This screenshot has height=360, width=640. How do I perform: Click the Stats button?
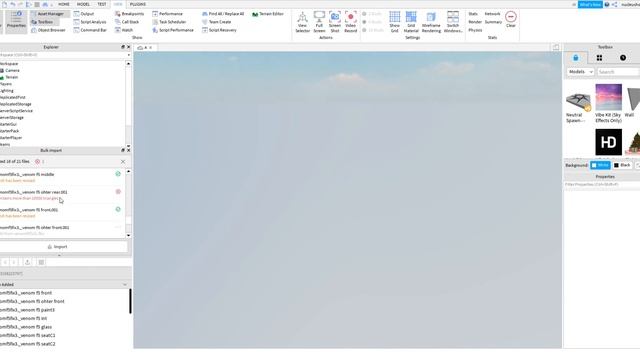(x=473, y=14)
